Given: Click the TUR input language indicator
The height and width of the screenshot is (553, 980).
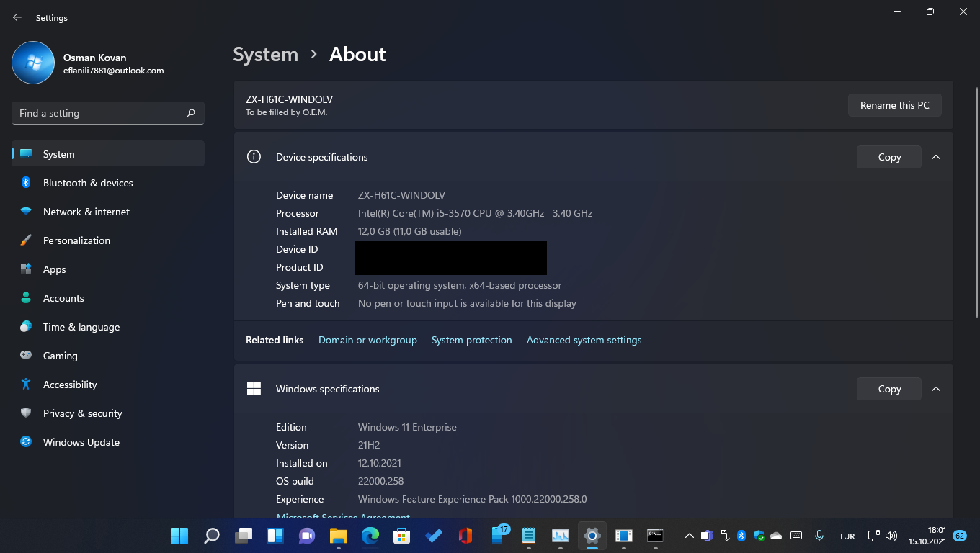Looking at the screenshot, I should [847, 536].
